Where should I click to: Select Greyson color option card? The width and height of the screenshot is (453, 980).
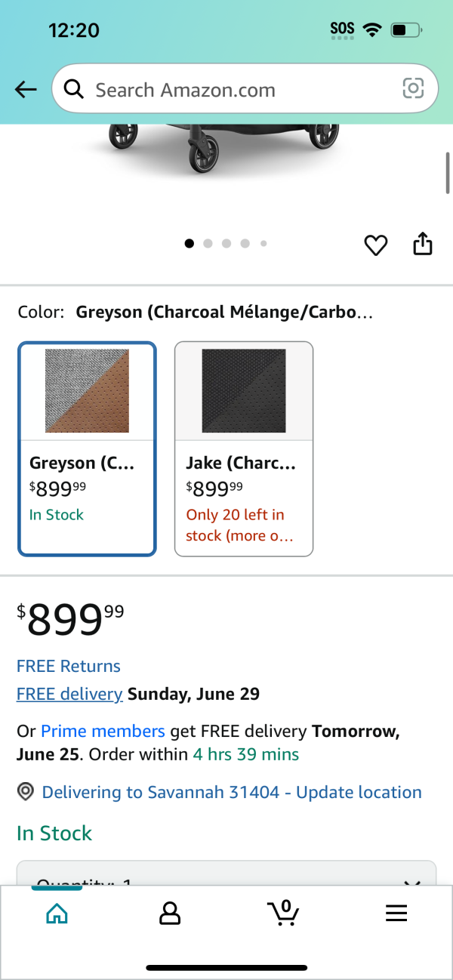point(87,449)
